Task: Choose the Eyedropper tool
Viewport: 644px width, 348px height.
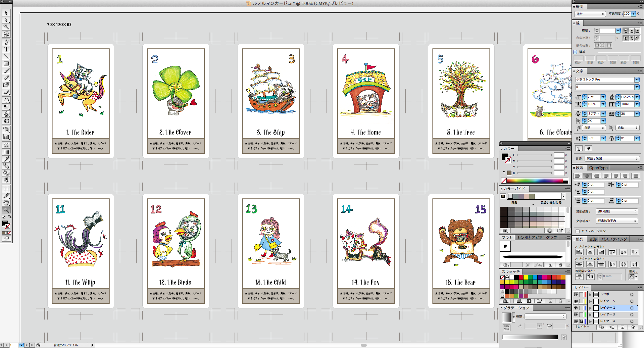Action: [6, 159]
